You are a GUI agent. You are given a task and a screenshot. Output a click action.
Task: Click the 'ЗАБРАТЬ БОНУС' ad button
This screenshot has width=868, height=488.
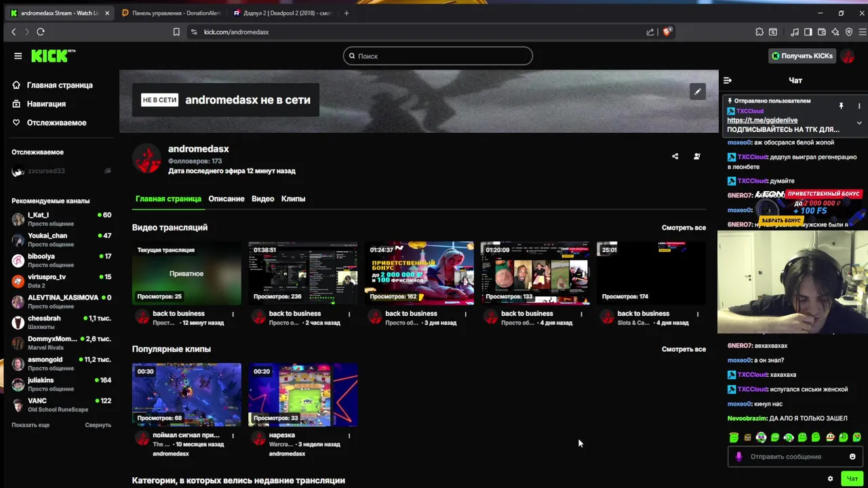tap(781, 220)
